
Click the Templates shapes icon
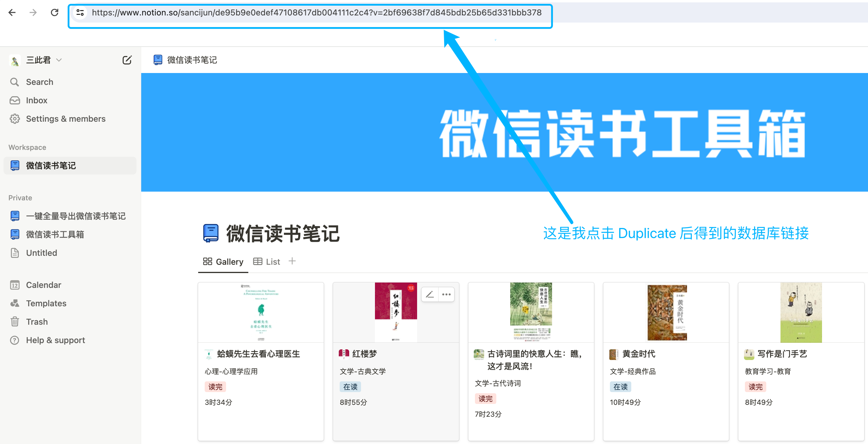(15, 303)
